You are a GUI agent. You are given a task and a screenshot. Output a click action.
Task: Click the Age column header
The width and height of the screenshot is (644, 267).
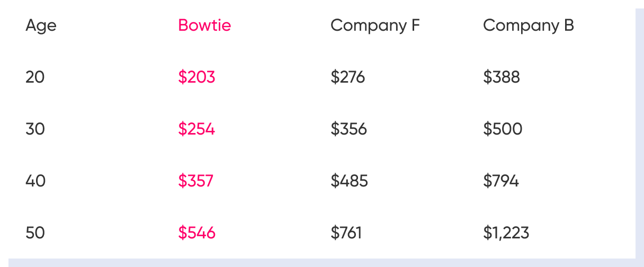point(41,25)
